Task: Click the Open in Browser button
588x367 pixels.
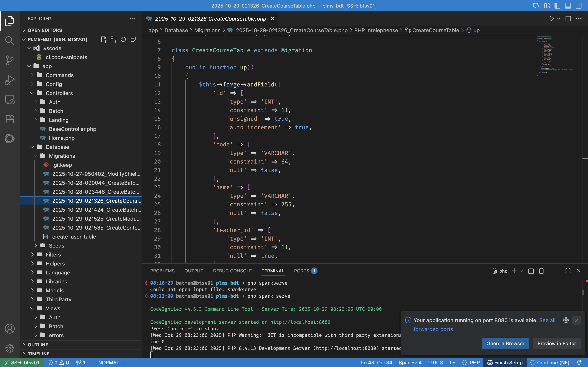Action: 505,344
